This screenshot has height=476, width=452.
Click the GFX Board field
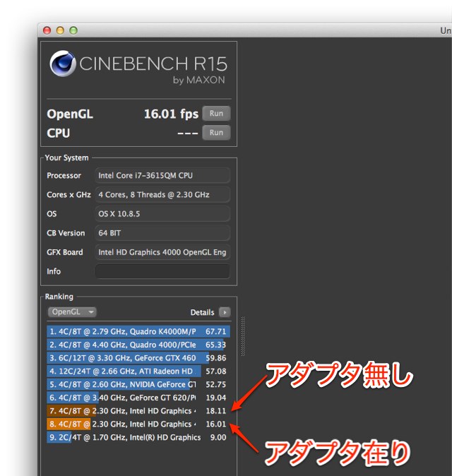tap(162, 252)
